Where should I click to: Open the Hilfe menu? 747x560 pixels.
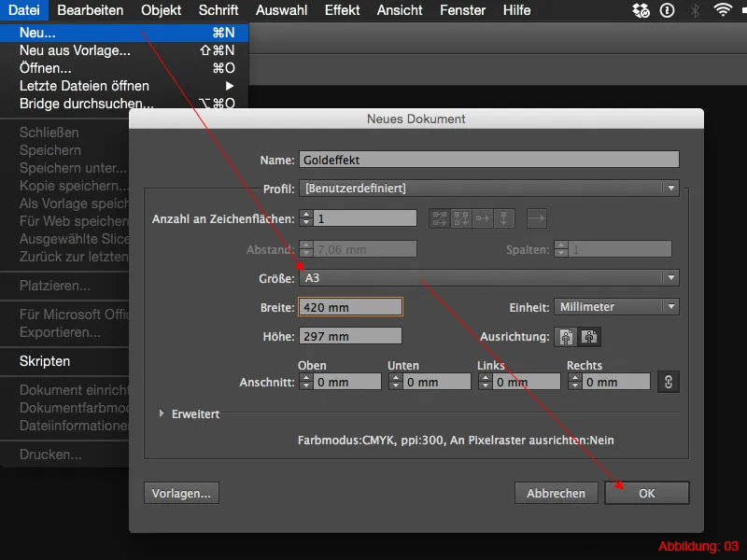click(517, 10)
